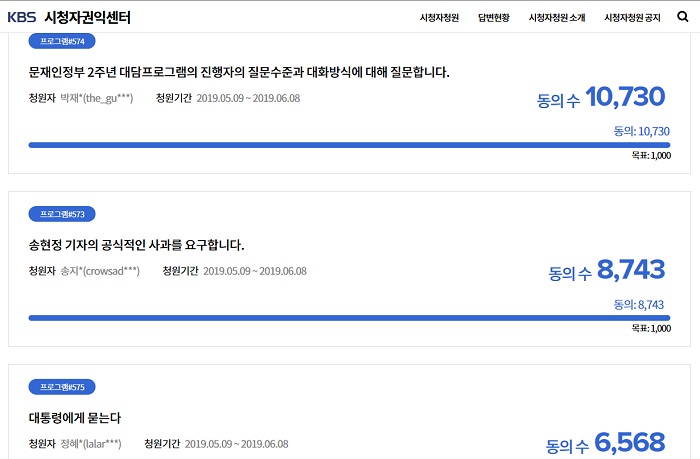Click the search magnifier icon
The width and height of the screenshot is (700, 459).
(x=682, y=17)
